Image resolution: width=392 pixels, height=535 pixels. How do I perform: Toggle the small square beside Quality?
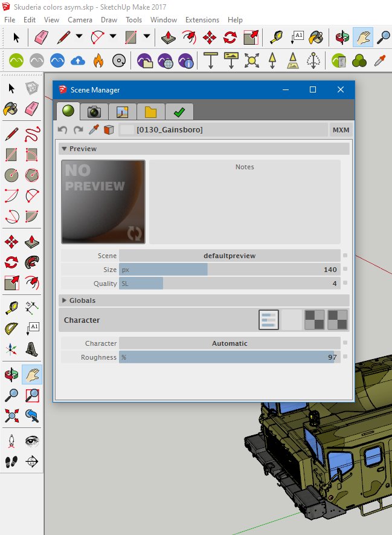point(345,283)
